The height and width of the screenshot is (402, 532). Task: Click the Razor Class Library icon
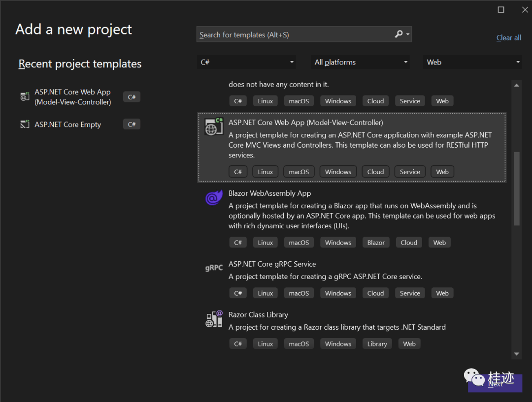pos(214,319)
